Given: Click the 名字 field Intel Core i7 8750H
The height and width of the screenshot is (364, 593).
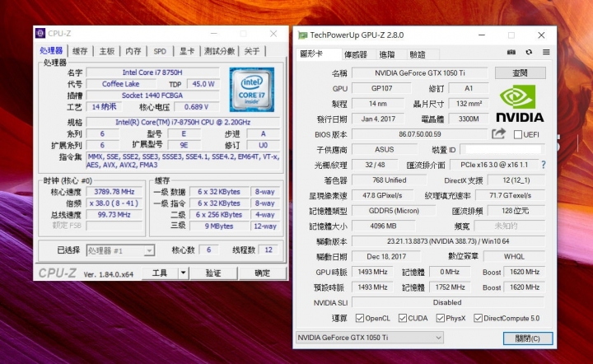Looking at the screenshot, I should coord(152,72).
